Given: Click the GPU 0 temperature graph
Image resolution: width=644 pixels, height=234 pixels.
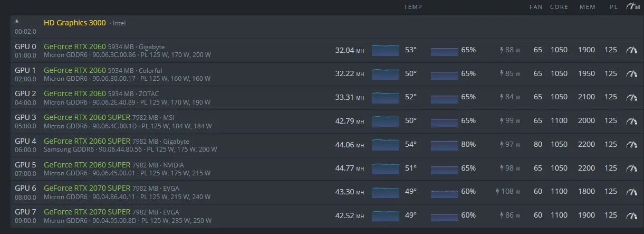Looking at the screenshot, I should 386,50.
